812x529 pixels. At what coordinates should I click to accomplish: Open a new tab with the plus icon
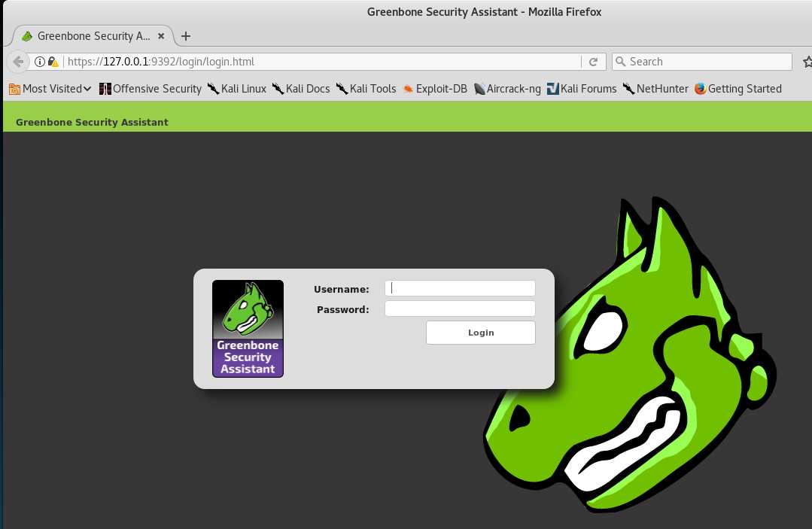click(186, 35)
